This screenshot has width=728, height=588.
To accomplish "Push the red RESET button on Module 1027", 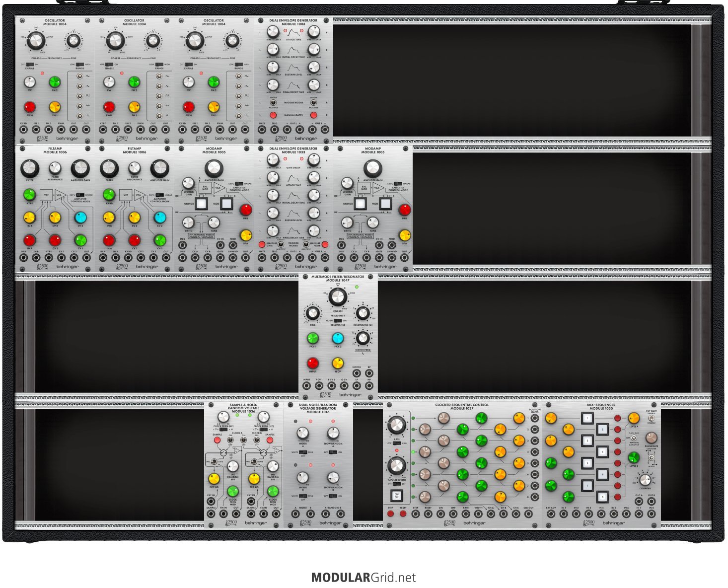I will pos(403,514).
